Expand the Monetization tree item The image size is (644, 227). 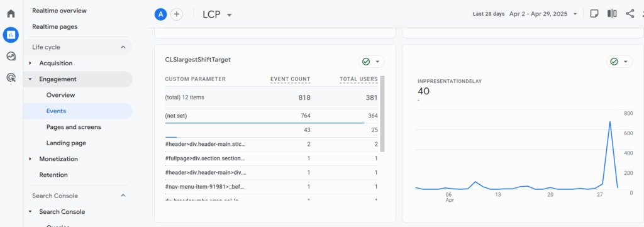coord(30,159)
